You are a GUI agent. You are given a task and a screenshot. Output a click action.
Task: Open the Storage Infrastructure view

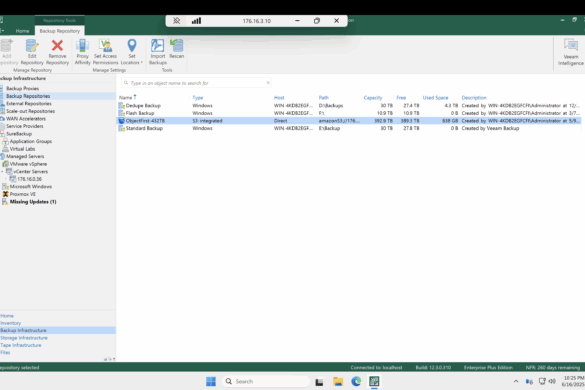[24, 338]
